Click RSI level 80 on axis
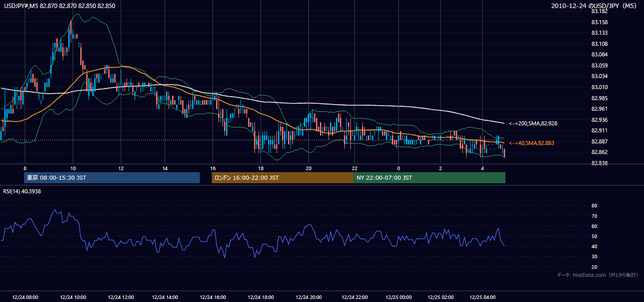 click(x=594, y=206)
